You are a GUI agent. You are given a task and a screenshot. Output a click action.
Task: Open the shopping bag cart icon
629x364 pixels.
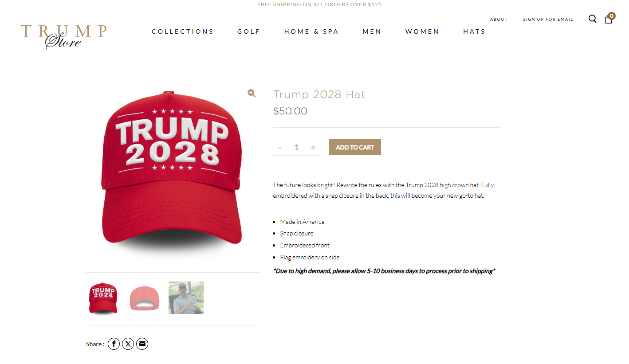[x=609, y=20]
